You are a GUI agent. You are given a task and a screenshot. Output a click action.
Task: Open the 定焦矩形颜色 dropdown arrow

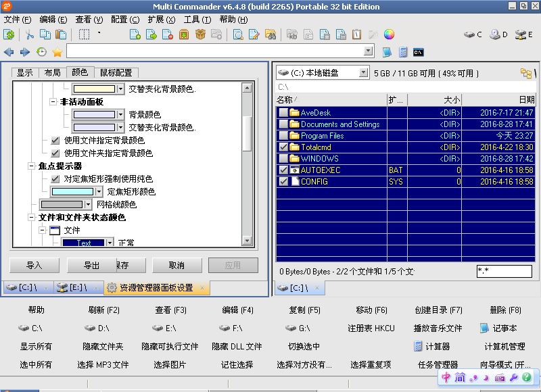point(99,191)
